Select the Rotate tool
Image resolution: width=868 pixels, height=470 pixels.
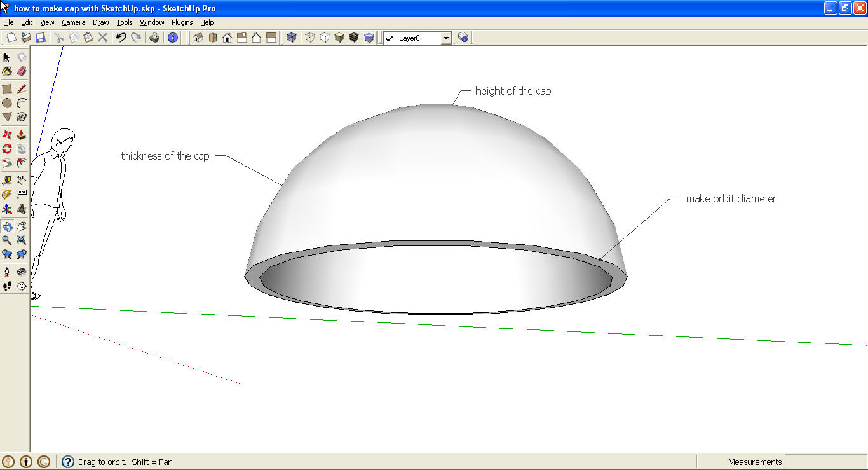pyautogui.click(x=7, y=148)
